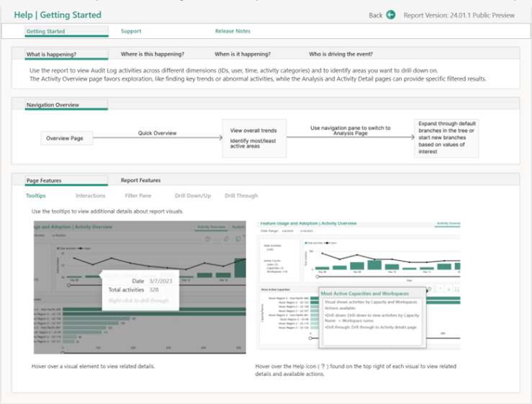
Task: Click the help question mark icon in left screenshot
Action: pyautogui.click(x=207, y=239)
